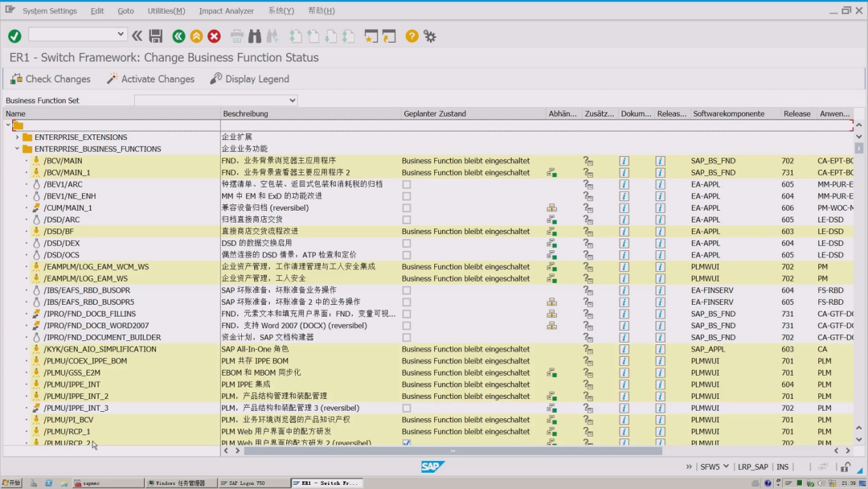Tick checkbox for /PLMU/IPPE_INT_3
Image resolution: width=868 pixels, height=489 pixels.
coord(407,408)
